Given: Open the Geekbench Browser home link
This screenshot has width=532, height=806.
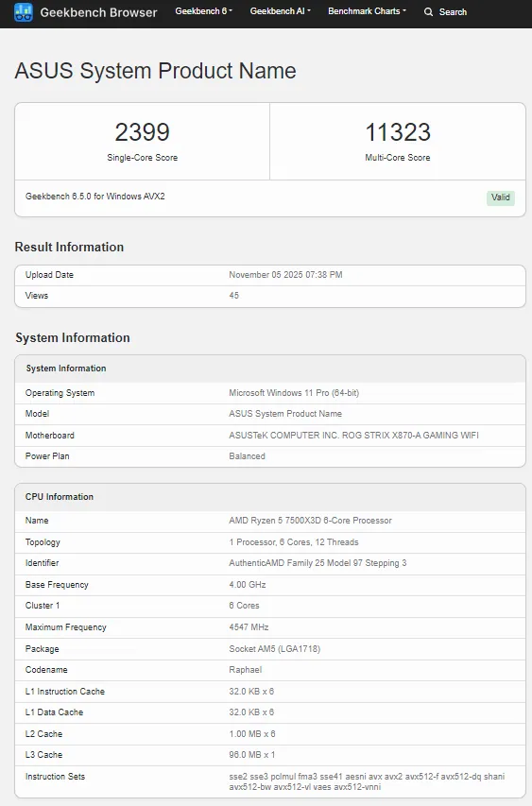Looking at the screenshot, I should pyautogui.click(x=98, y=12).
